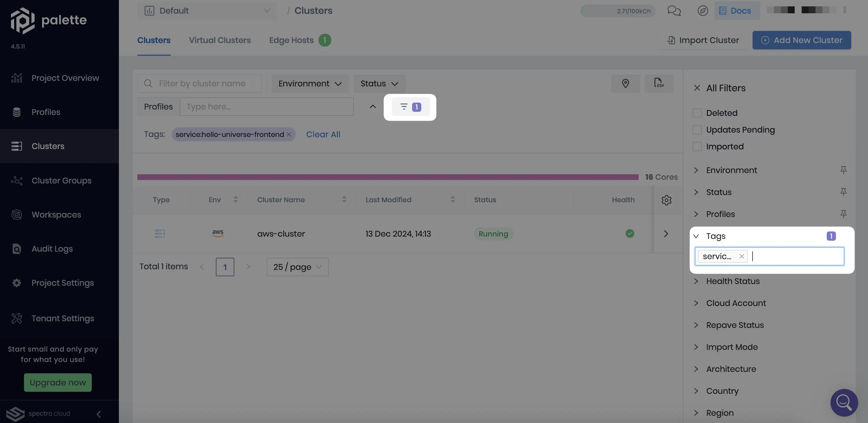Open the active filters indicator
The image size is (868, 423).
click(410, 106)
